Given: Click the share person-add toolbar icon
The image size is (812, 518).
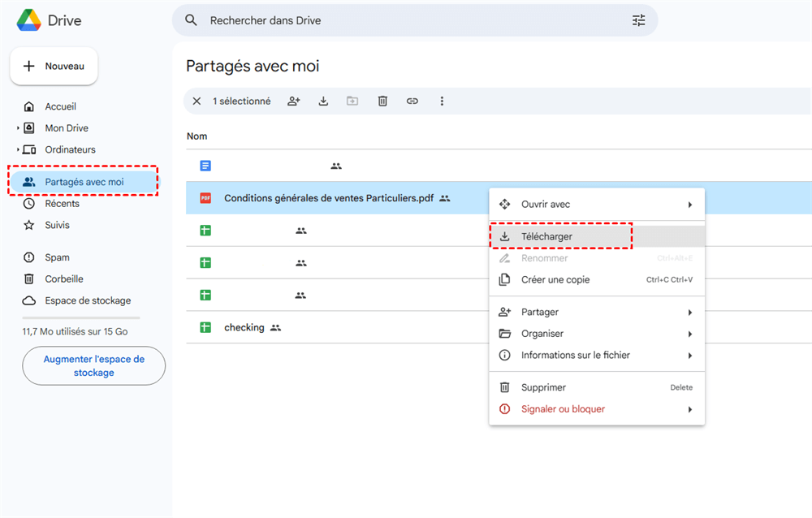Looking at the screenshot, I should click(294, 101).
